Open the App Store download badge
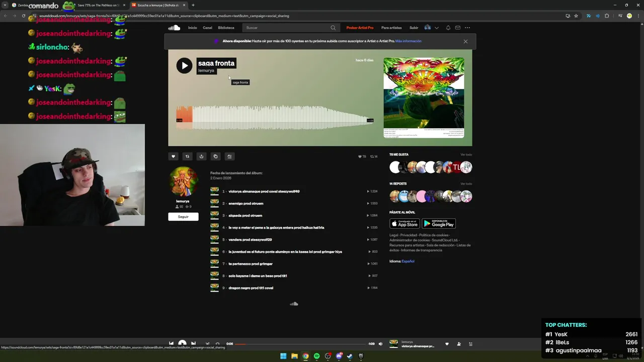The width and height of the screenshot is (644, 362). 405,224
